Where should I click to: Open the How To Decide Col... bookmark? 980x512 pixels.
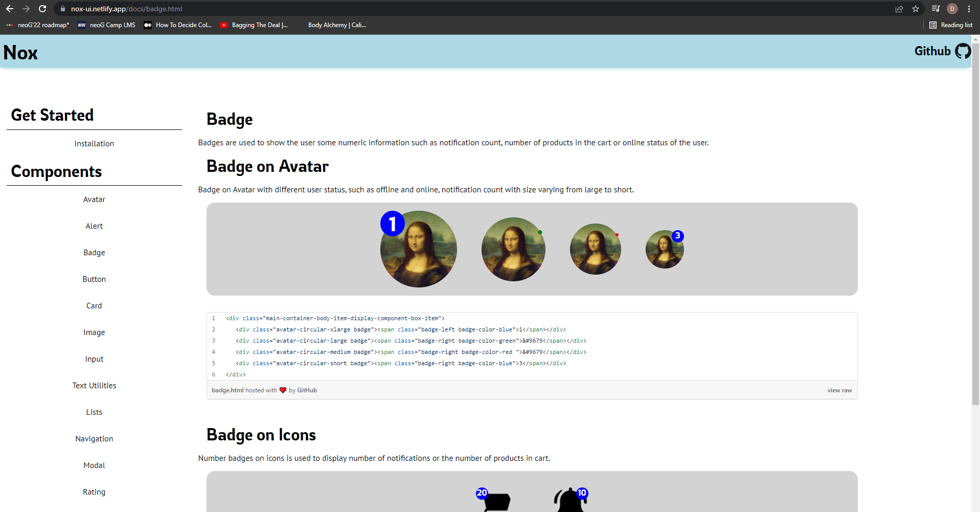(x=178, y=25)
